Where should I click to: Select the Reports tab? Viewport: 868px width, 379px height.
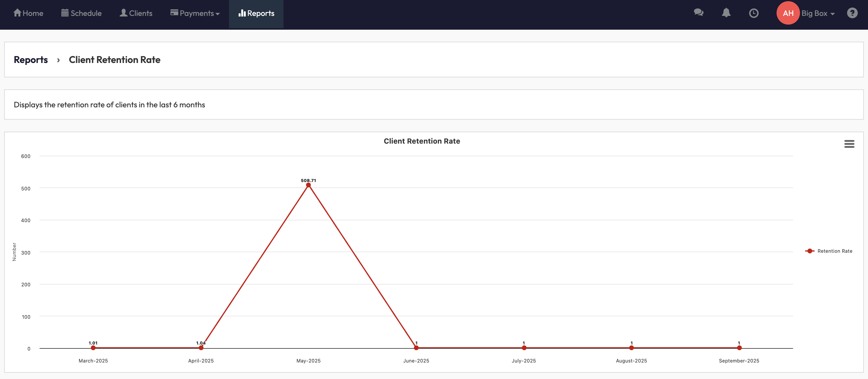[256, 13]
